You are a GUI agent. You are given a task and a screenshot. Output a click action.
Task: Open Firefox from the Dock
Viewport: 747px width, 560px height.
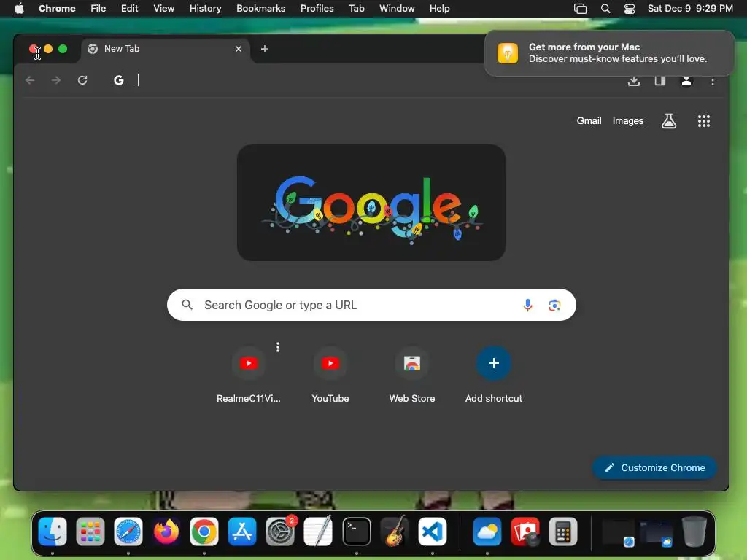tap(166, 532)
